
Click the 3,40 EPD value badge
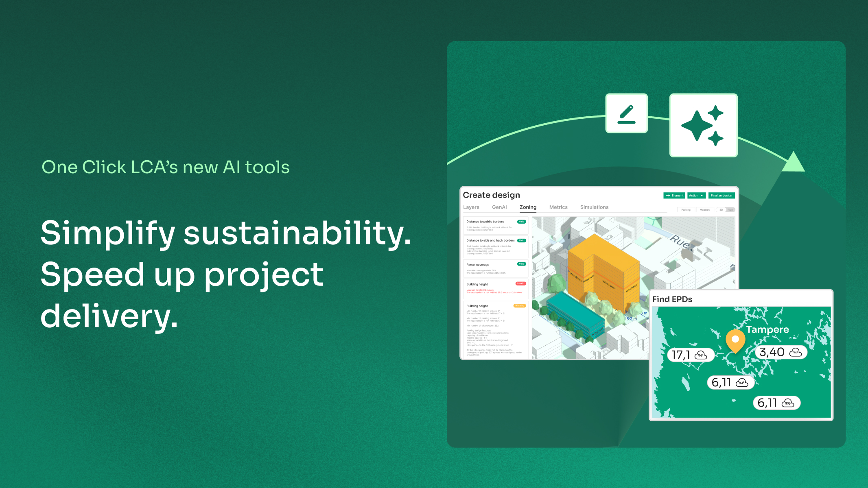[x=781, y=352]
